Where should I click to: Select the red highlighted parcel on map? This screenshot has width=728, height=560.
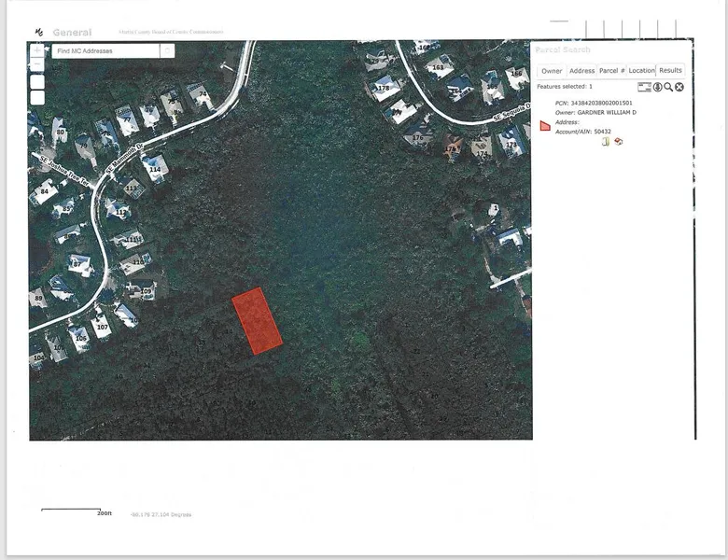(257, 321)
